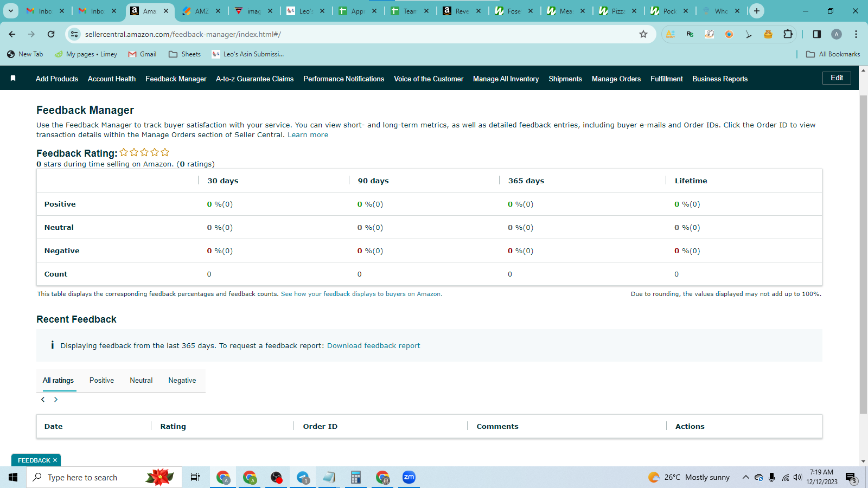Go to Shipments page
Image resolution: width=868 pixels, height=488 pixels.
click(565, 79)
